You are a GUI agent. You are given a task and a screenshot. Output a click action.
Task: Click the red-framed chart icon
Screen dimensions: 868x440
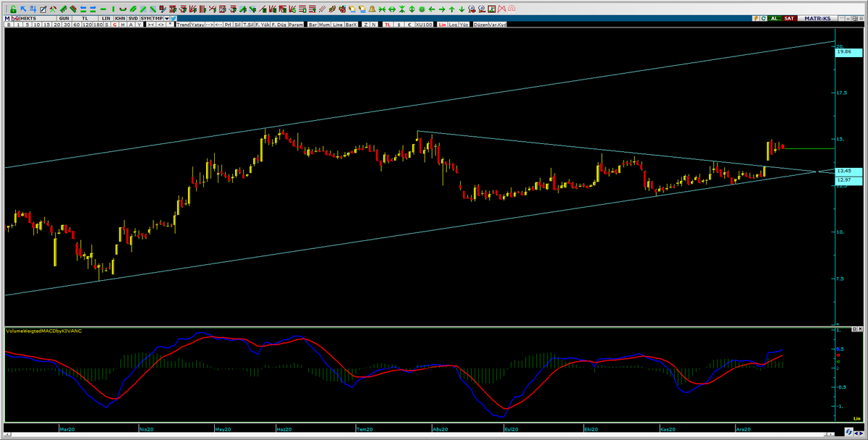pos(492,9)
